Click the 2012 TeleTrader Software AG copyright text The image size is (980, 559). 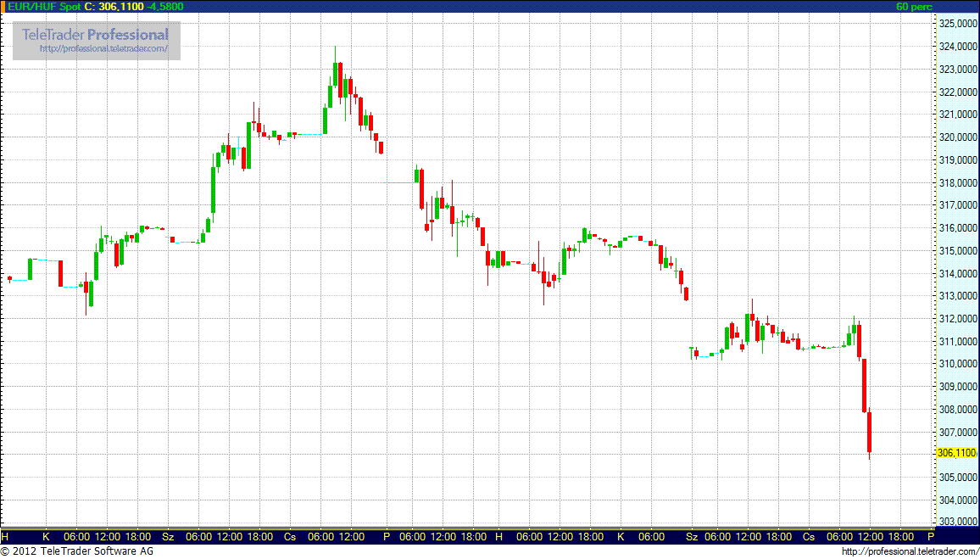coord(83,551)
